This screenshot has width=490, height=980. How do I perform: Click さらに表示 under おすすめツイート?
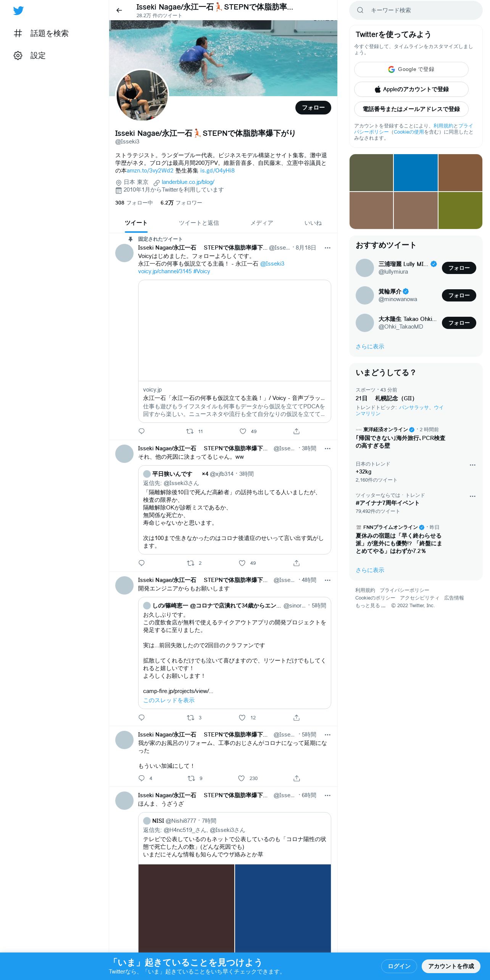[x=370, y=347]
